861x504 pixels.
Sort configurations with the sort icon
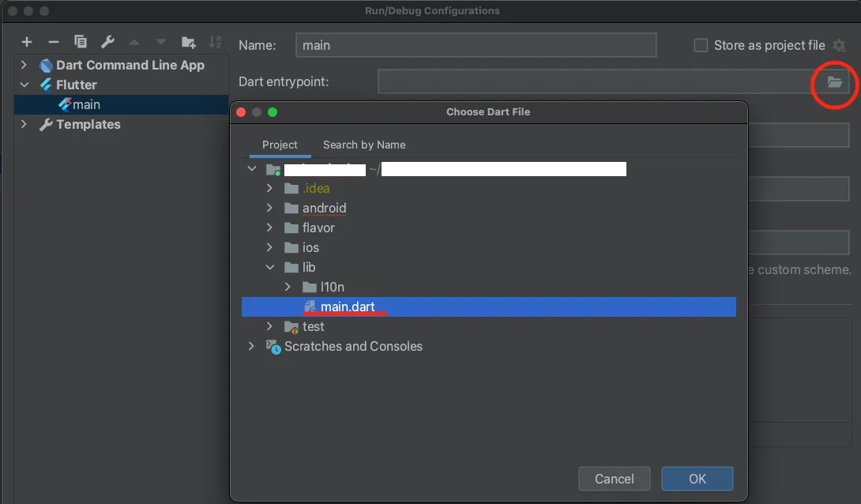coord(215,42)
